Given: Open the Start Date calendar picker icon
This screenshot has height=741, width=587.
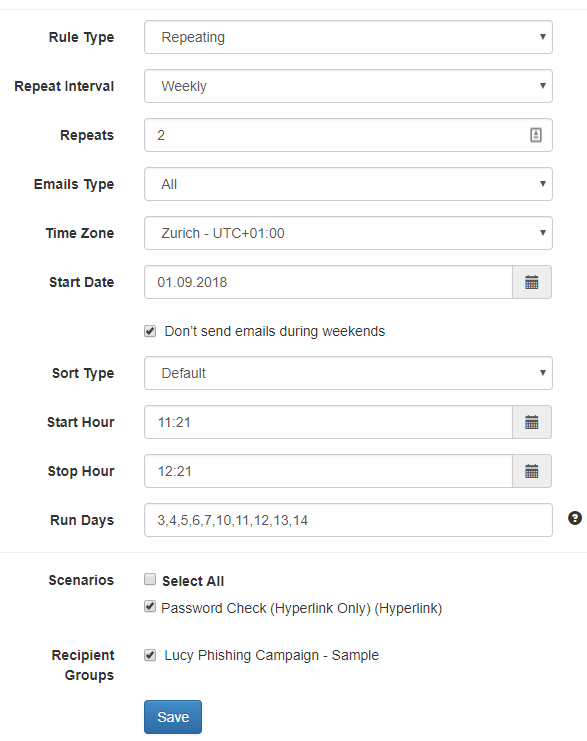Looking at the screenshot, I should pos(532,282).
